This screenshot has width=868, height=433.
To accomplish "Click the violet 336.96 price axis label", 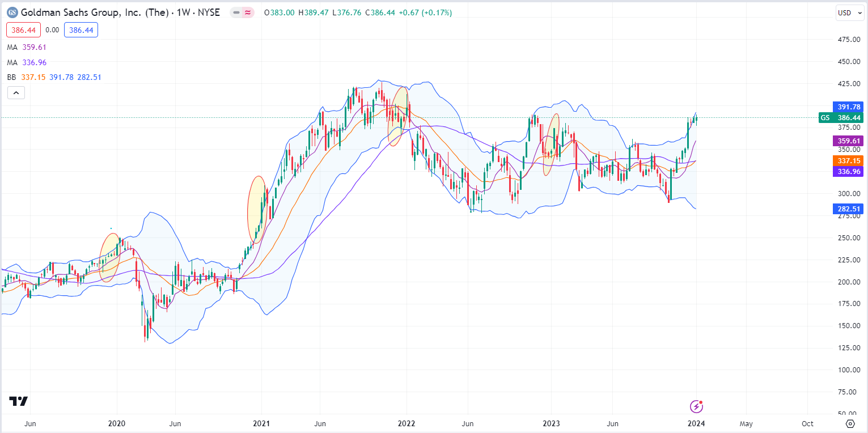I will click(x=849, y=171).
